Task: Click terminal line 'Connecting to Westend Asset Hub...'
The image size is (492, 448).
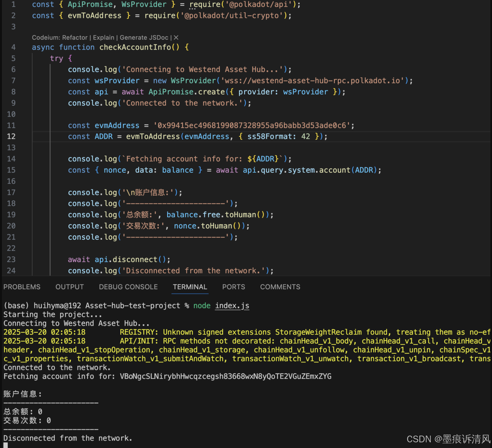Action: coord(76,323)
